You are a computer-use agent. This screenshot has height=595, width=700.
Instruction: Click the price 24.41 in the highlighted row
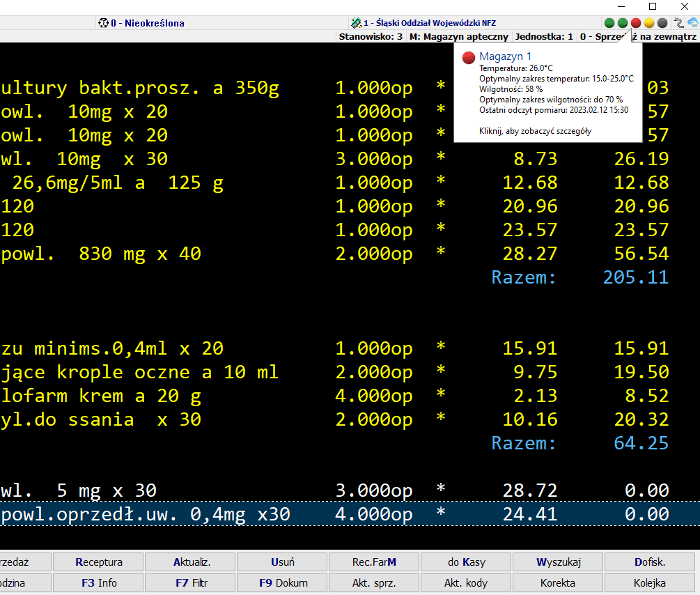point(530,514)
